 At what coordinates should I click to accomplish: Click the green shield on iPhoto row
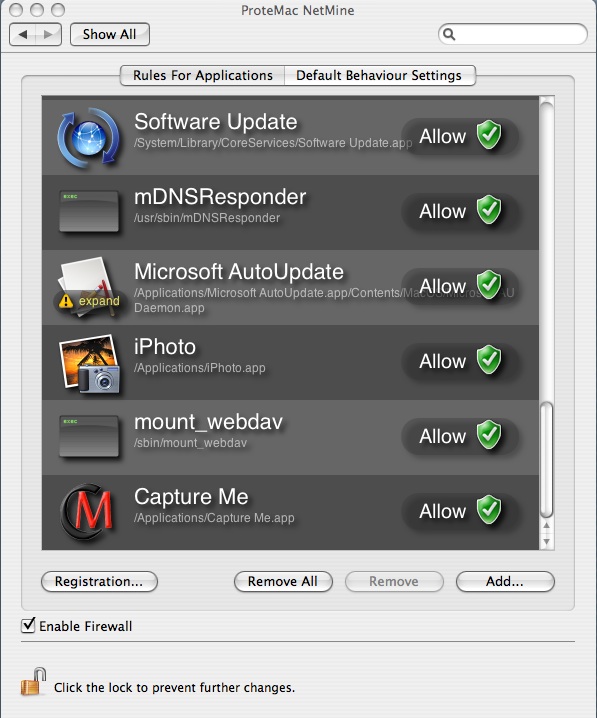[x=489, y=360]
